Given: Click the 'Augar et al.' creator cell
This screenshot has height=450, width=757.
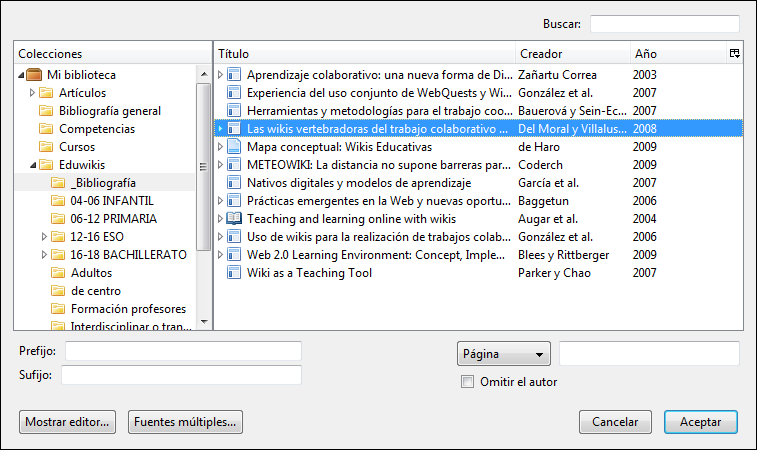Looking at the screenshot, I should click(548, 219).
